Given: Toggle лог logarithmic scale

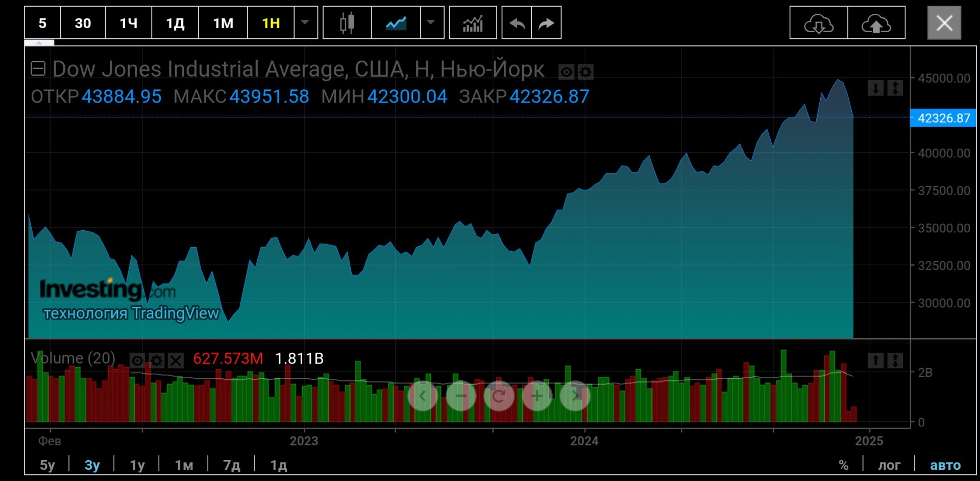Looking at the screenshot, I should [889, 465].
